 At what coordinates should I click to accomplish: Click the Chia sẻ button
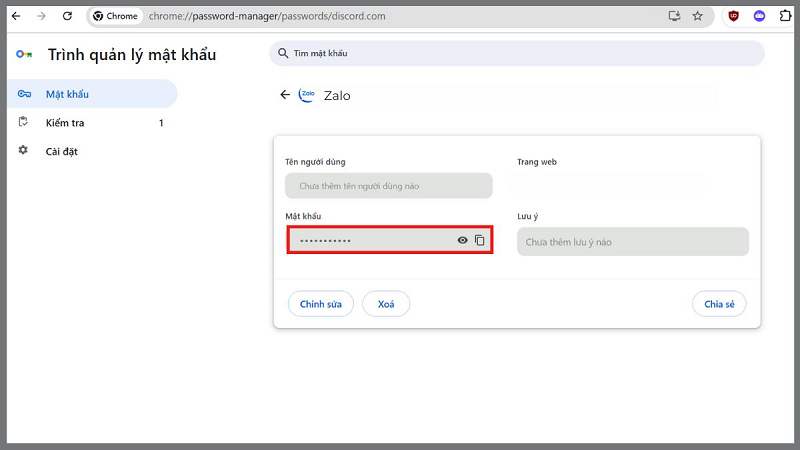[x=719, y=304]
